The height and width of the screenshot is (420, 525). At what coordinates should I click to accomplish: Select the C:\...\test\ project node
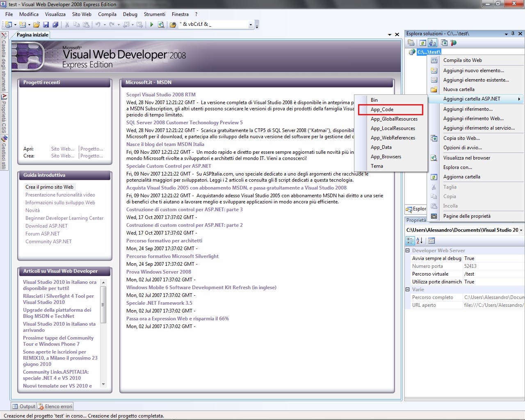429,52
